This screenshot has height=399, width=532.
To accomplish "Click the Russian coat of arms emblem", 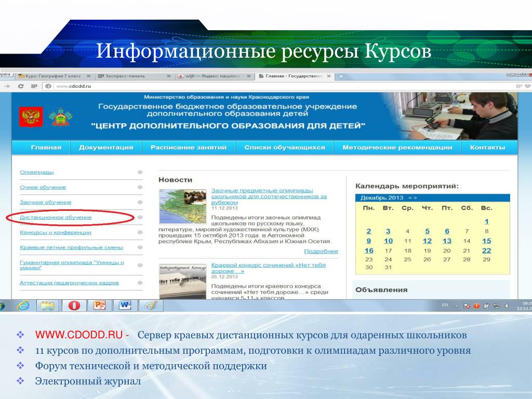I will (x=31, y=117).
